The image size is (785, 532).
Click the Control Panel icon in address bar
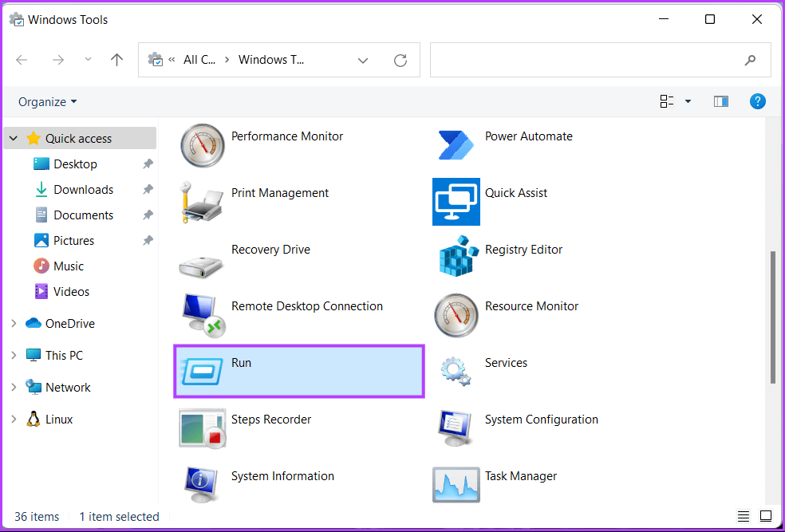pyautogui.click(x=156, y=60)
